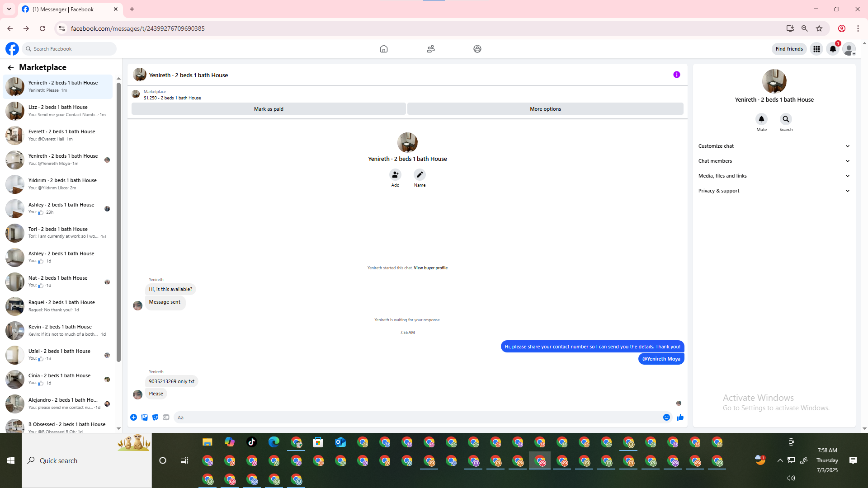Click the View buyer profile link
The height and width of the screenshot is (488, 868).
(430, 268)
